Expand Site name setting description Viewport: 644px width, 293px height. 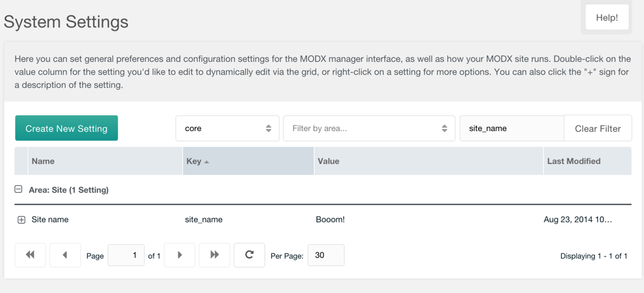[x=21, y=220]
